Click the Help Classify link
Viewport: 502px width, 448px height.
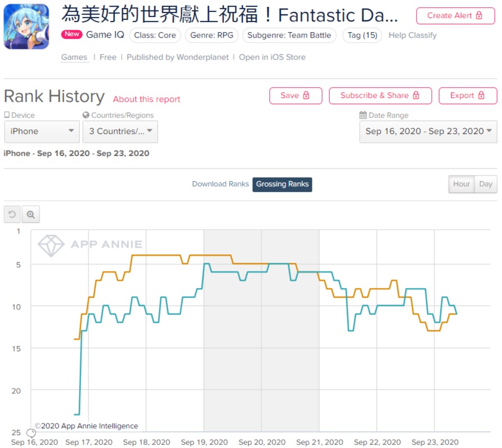[413, 35]
